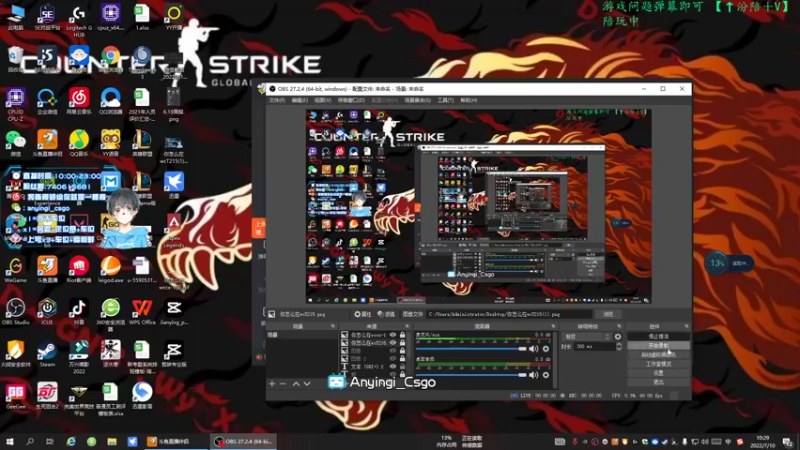Screen dimensions: 800x450
Task: Open the 编辑(E) menu in OBS
Action: click(x=299, y=101)
